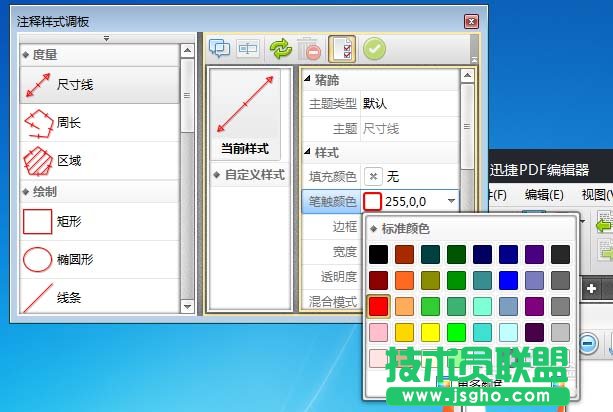Pick the black color swatch
This screenshot has height=412, width=613.
coord(378,254)
